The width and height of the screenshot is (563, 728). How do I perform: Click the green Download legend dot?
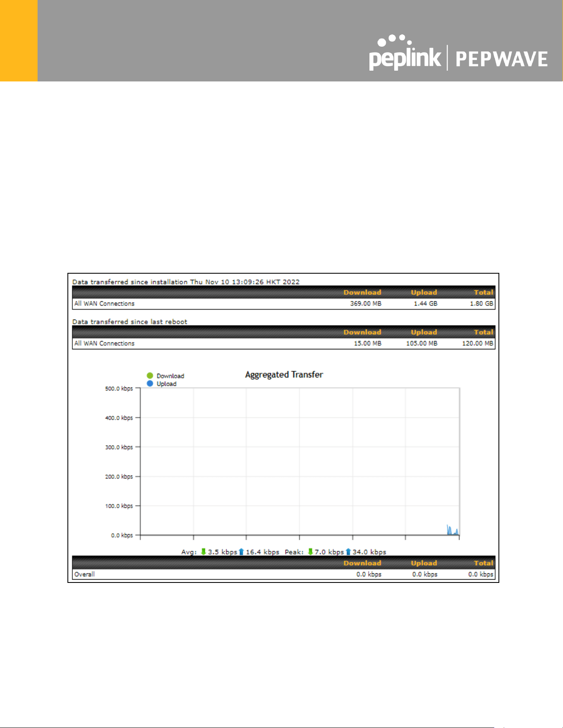(150, 376)
